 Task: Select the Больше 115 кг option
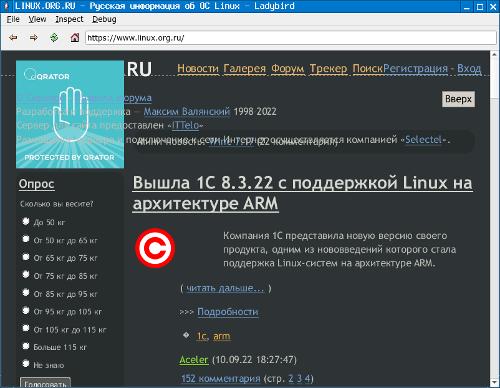(26, 346)
